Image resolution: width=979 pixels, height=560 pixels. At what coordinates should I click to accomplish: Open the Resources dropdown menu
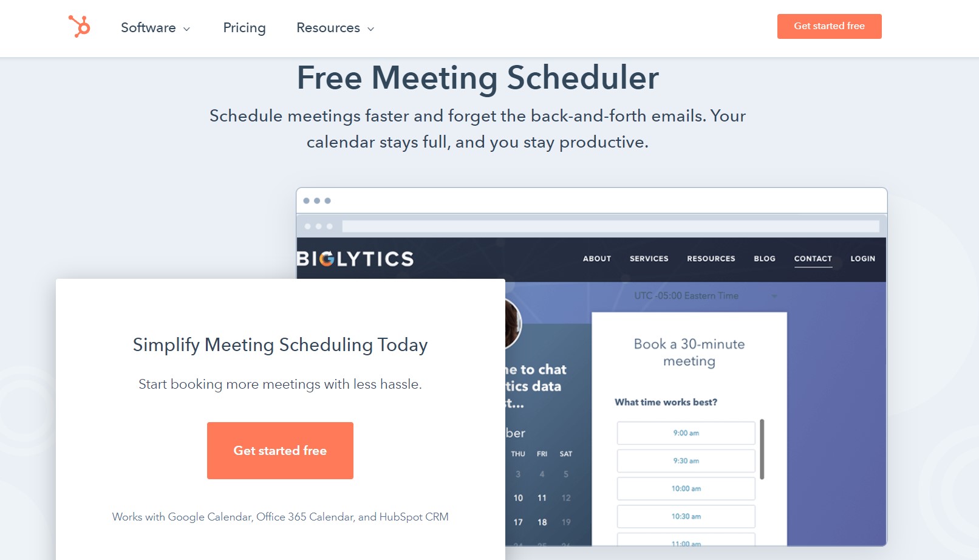click(335, 28)
